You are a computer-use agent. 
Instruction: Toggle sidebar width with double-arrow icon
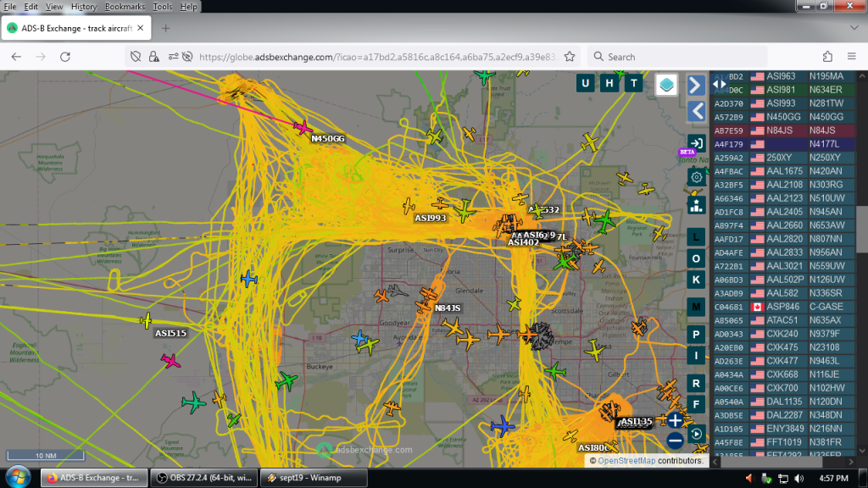pos(719,84)
